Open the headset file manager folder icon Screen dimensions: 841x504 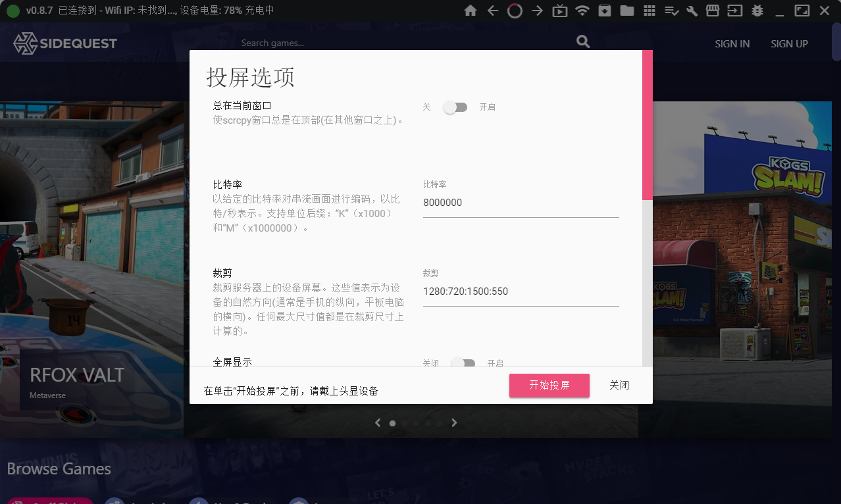pos(626,11)
